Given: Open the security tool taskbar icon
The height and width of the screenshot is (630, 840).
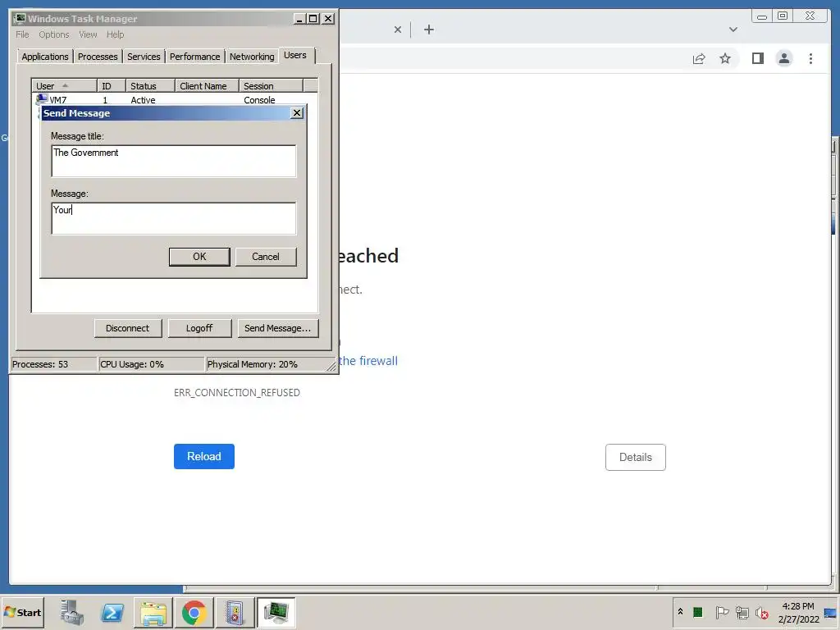Looking at the screenshot, I should (235, 612).
